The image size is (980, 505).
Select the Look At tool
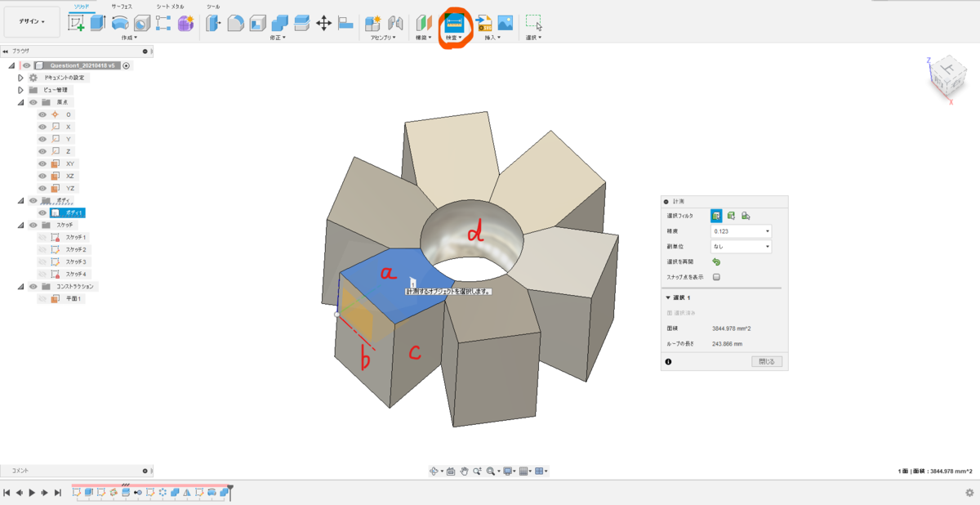pyautogui.click(x=450, y=471)
